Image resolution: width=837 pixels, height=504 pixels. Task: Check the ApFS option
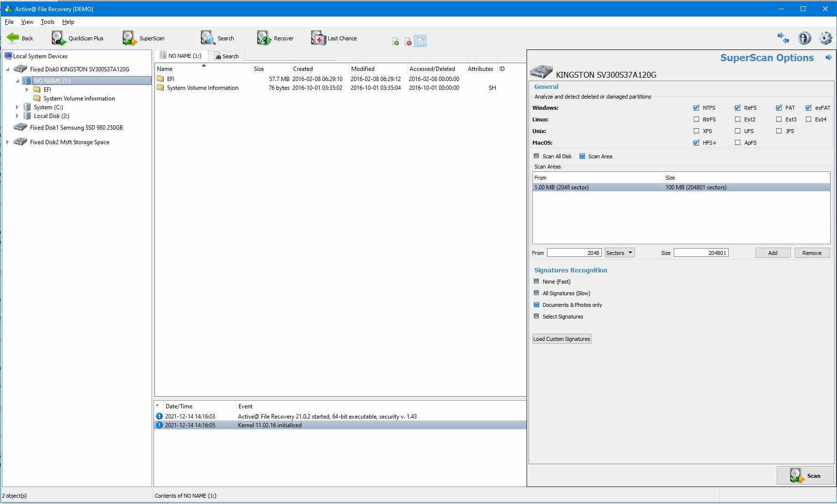(737, 143)
